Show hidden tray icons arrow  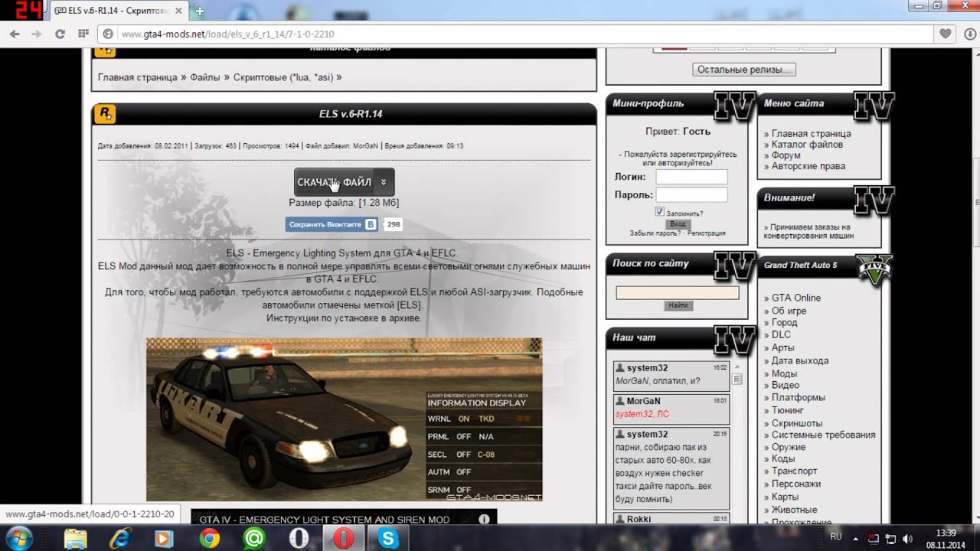tap(857, 538)
